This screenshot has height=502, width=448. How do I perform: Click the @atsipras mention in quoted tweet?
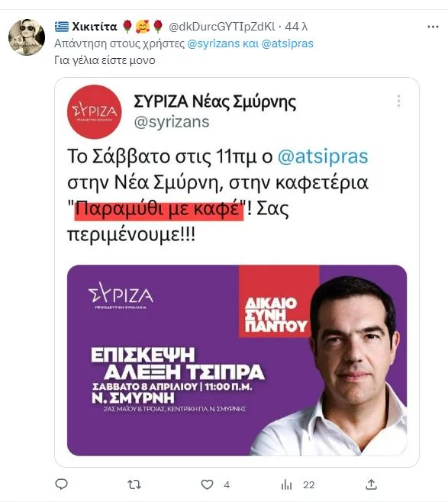(323, 156)
